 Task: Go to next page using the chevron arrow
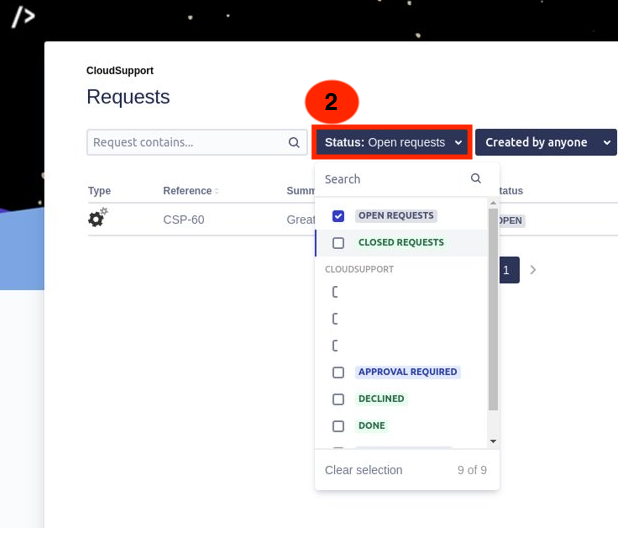click(533, 270)
